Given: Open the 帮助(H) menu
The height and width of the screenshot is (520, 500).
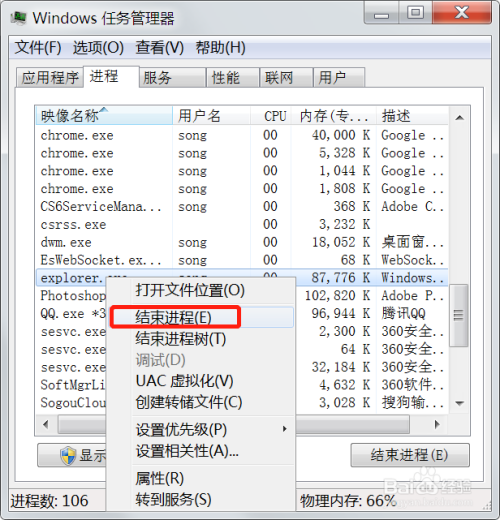Looking at the screenshot, I should (220, 47).
